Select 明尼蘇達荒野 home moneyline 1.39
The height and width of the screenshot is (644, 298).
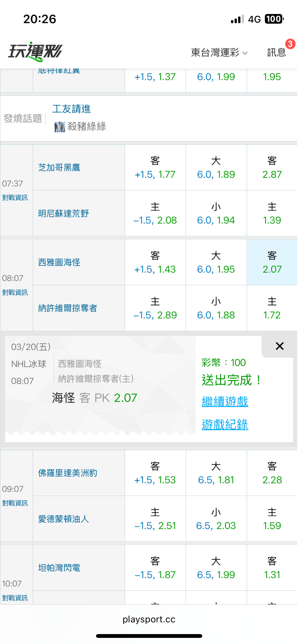[x=272, y=214]
